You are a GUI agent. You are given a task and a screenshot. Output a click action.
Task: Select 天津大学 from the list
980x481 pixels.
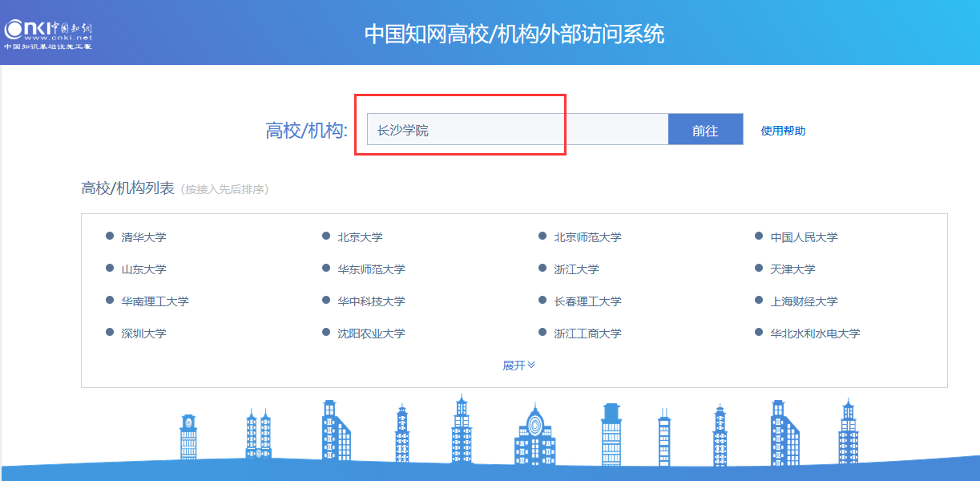pos(792,269)
